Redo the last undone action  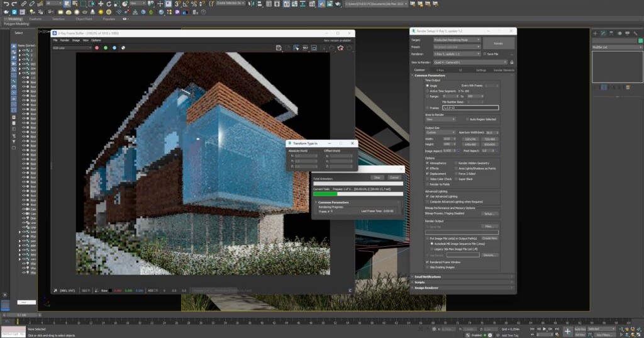coord(14,4)
